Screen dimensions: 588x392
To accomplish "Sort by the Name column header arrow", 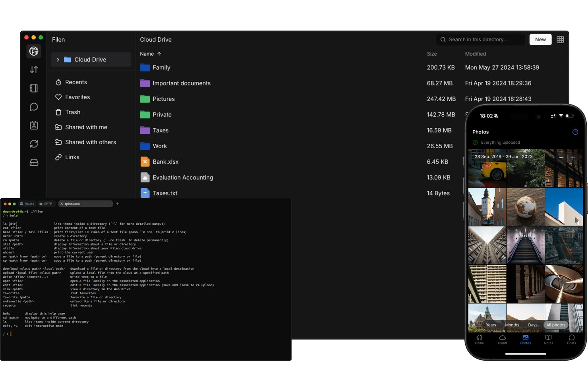I will click(159, 54).
